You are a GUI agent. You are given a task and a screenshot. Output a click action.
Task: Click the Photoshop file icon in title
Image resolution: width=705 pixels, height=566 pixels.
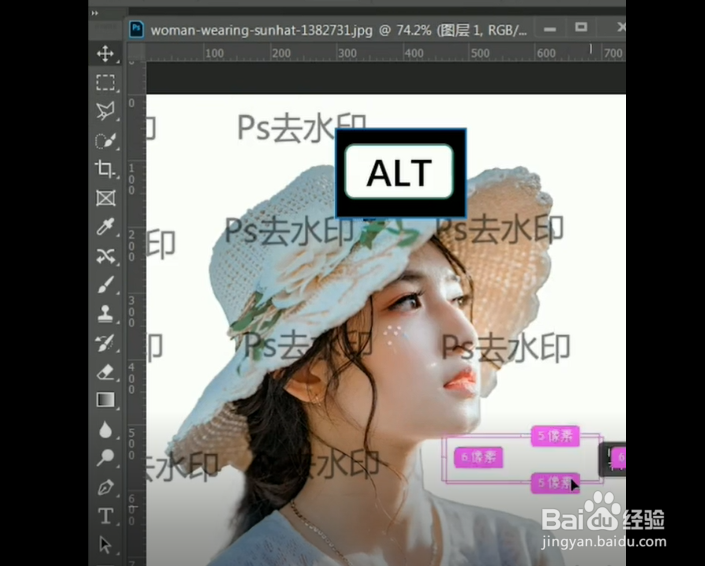pos(136,30)
